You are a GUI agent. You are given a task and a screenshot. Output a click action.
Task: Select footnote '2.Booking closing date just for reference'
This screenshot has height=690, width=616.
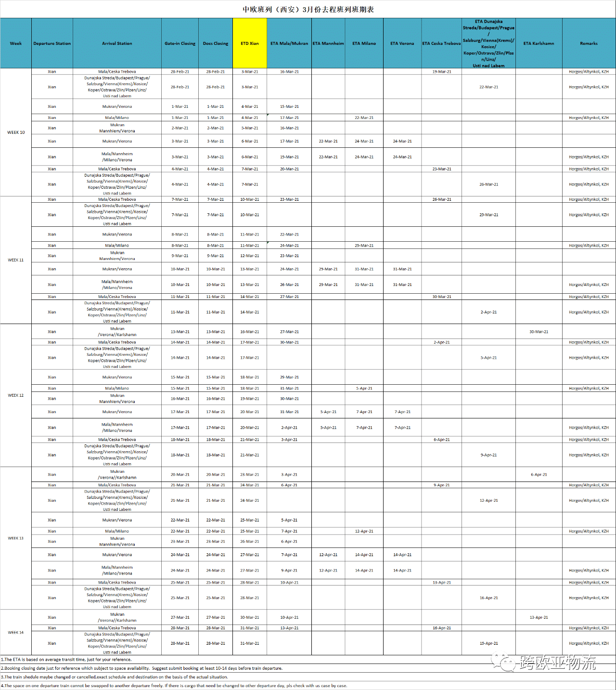pyautogui.click(x=141, y=668)
